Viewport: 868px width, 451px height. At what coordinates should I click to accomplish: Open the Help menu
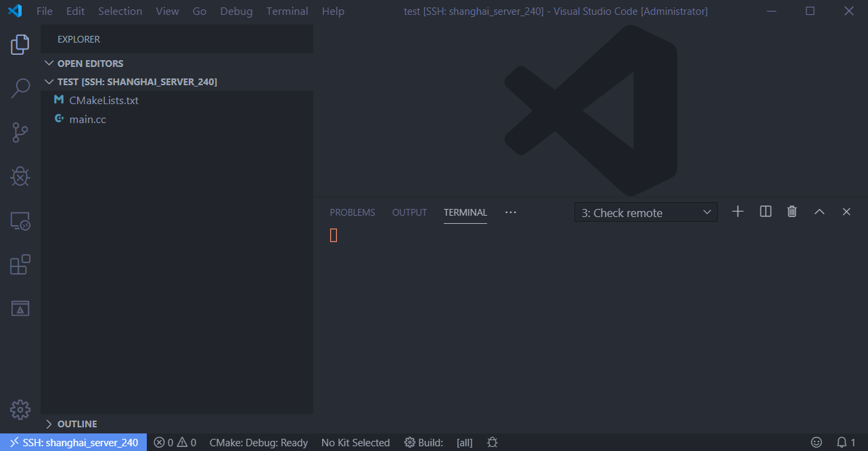coord(333,11)
